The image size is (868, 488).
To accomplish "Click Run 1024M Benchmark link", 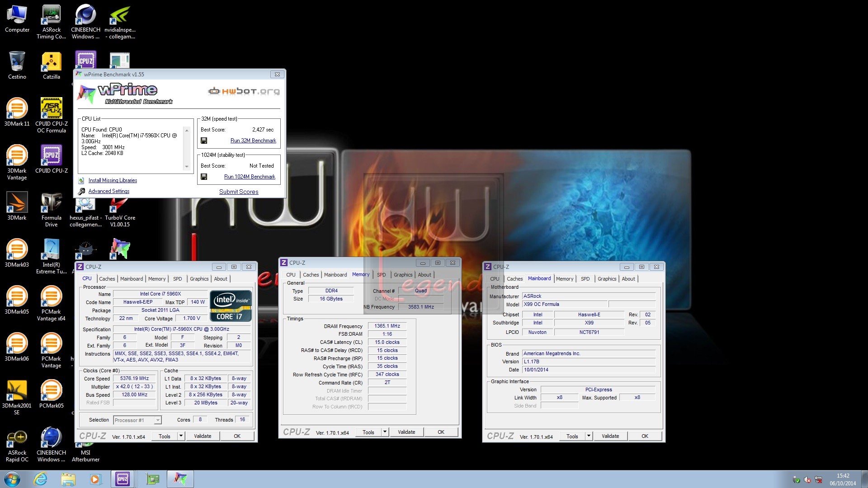I will pos(250,177).
